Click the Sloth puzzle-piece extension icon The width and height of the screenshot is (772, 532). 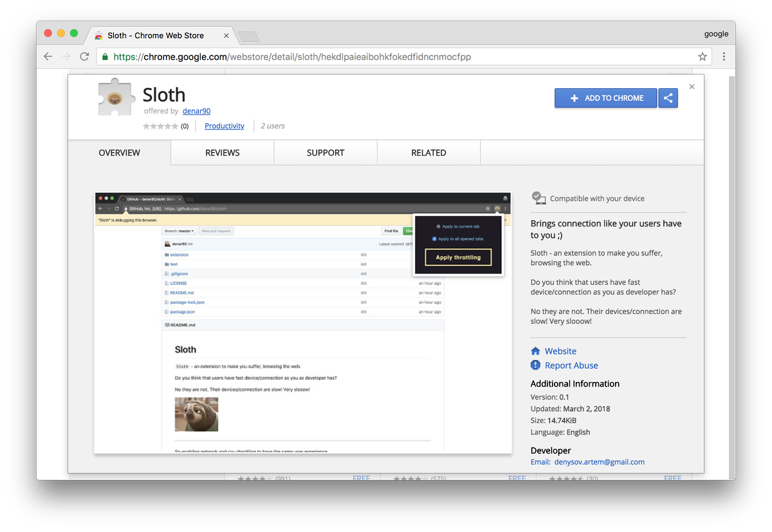pyautogui.click(x=116, y=98)
